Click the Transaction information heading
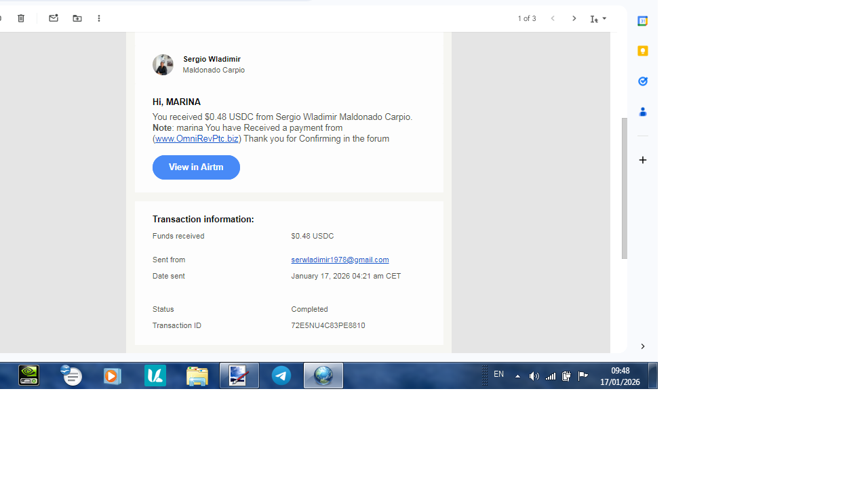 [x=203, y=220]
